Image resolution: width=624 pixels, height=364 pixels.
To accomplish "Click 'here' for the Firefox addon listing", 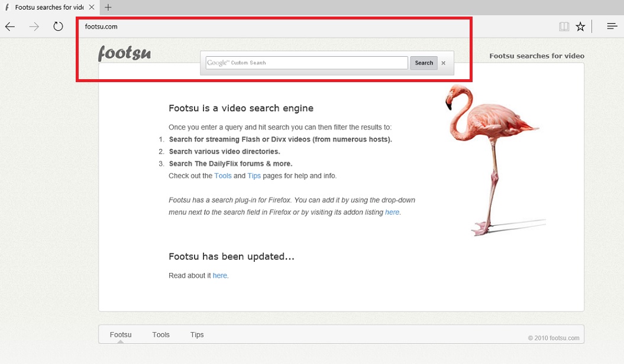I will coord(392,212).
